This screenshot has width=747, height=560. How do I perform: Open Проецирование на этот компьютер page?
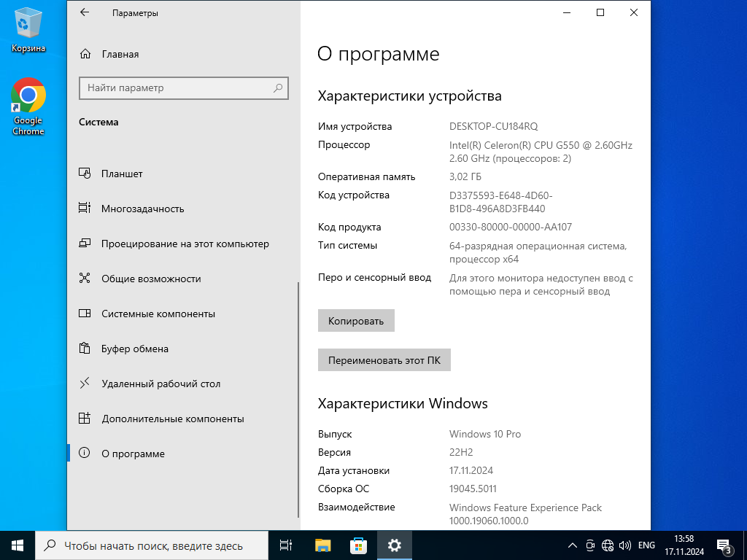coord(183,244)
